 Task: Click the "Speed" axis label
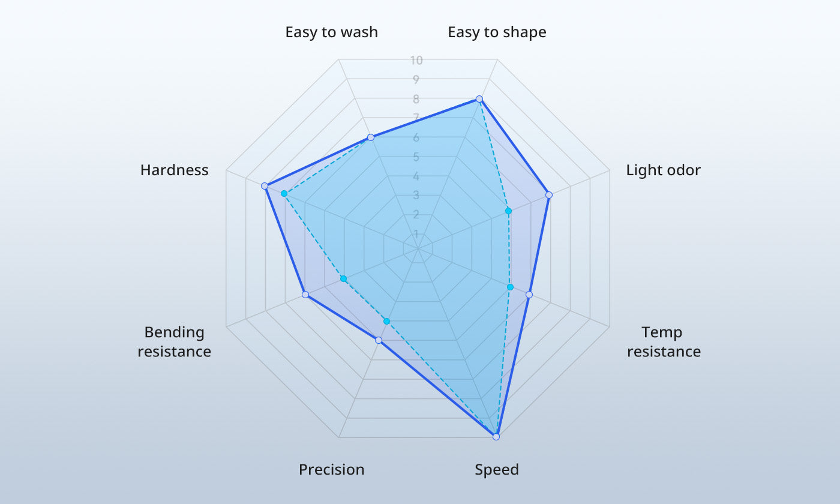[497, 469]
